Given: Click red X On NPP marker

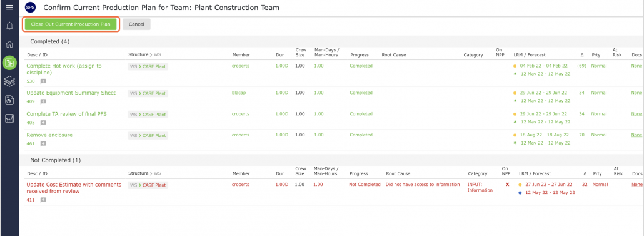Looking at the screenshot, I should [x=508, y=185].
